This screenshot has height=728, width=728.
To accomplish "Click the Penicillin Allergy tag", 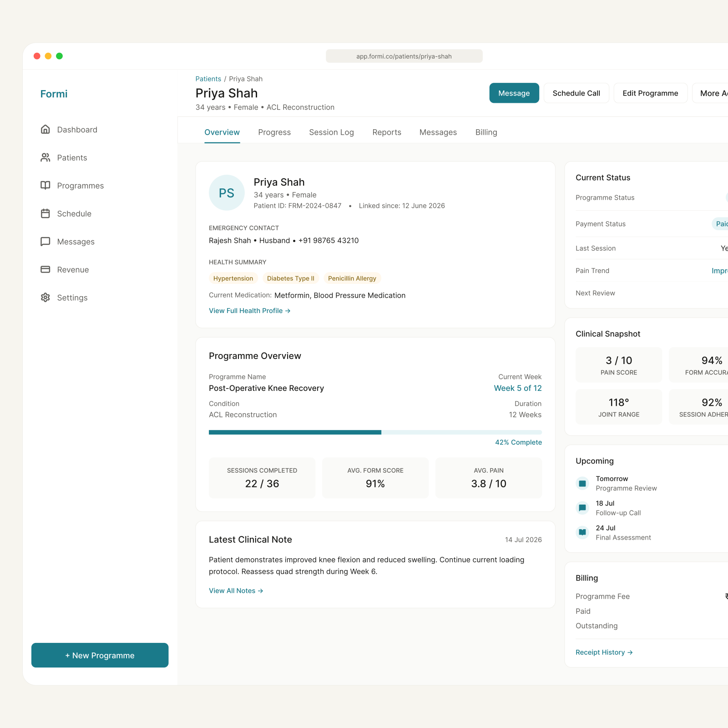I will point(352,278).
